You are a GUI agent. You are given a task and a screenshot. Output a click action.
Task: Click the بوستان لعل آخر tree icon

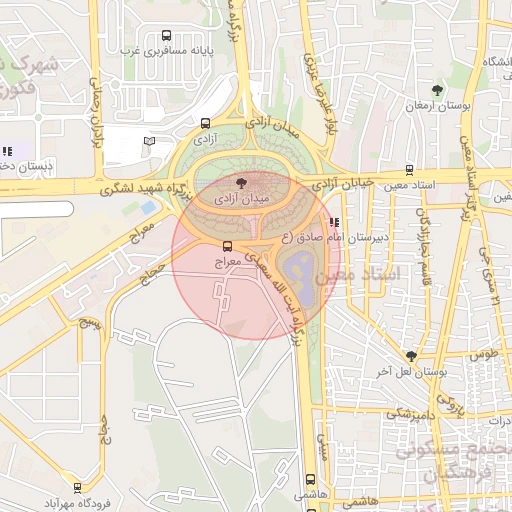point(411,356)
